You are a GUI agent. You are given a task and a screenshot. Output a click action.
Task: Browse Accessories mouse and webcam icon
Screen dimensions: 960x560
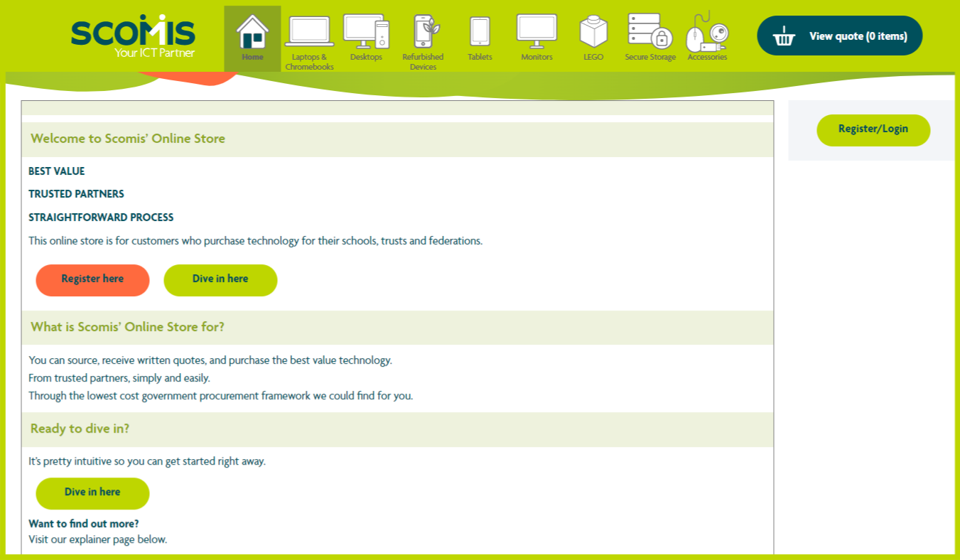[707, 32]
